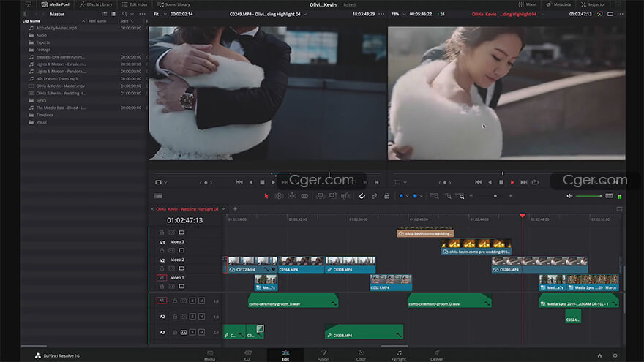
Task: Add a blue marker on timeline
Action: 415,196
